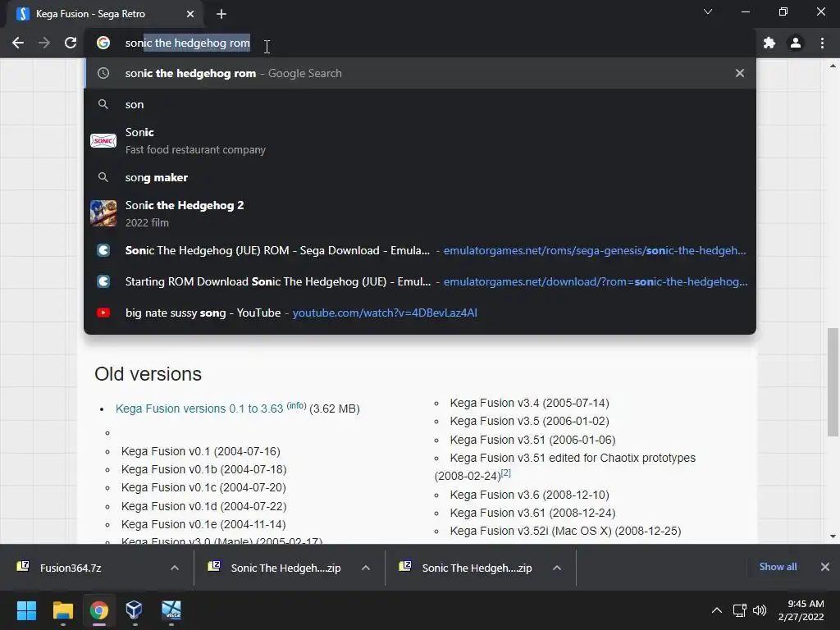Click the page vertical scrollbar thumb
The width and height of the screenshot is (840, 630).
833,382
